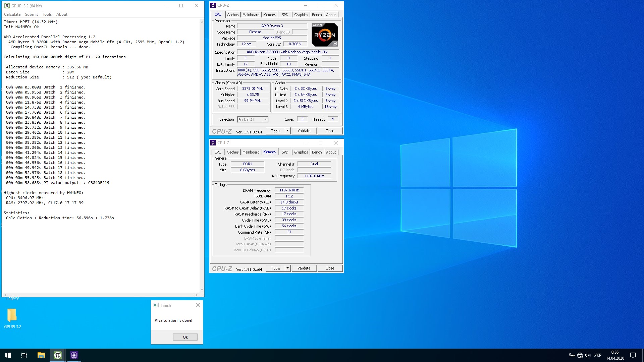Open the notification action center icon
644x362 pixels.
point(633,355)
